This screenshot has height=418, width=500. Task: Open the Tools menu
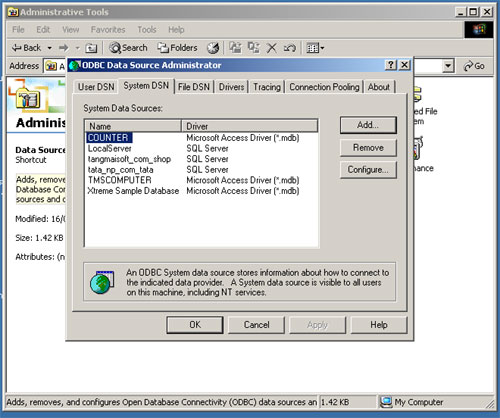pos(147,30)
